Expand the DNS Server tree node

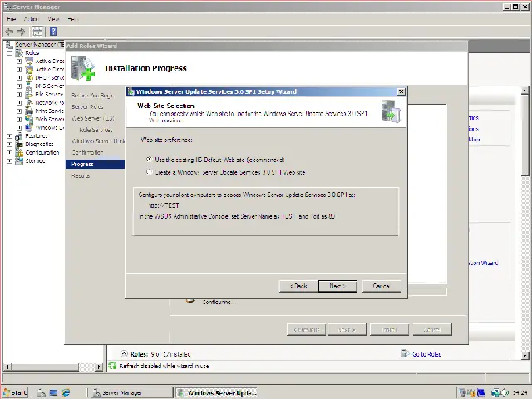point(19,86)
